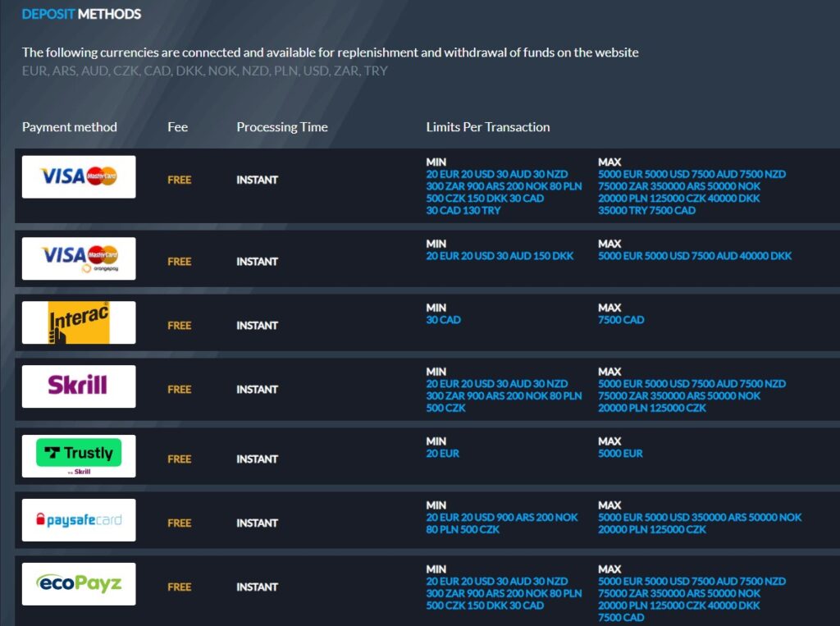The width and height of the screenshot is (840, 626).
Task: Open the paysafecard payment logo
Action: [x=79, y=520]
